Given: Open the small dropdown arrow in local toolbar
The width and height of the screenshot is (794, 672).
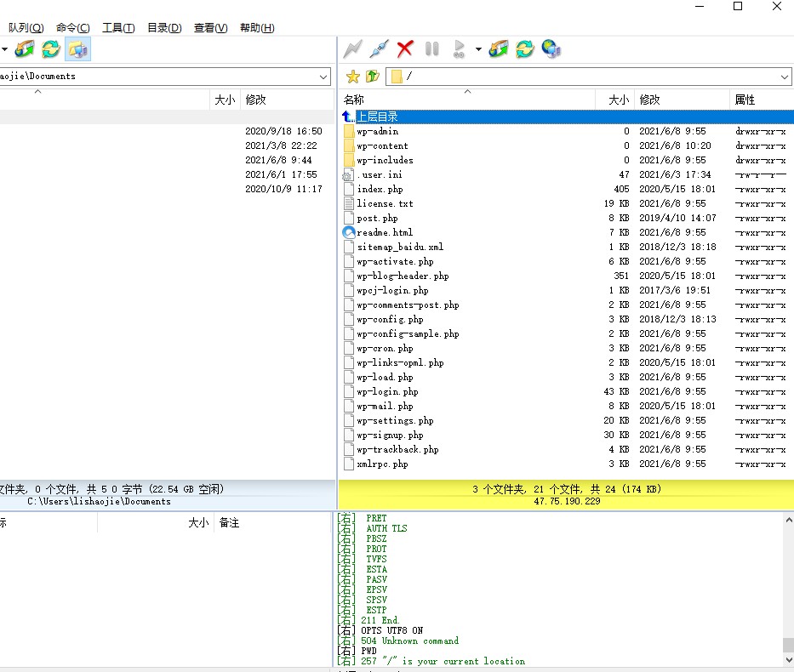Looking at the screenshot, I should [x=4, y=49].
